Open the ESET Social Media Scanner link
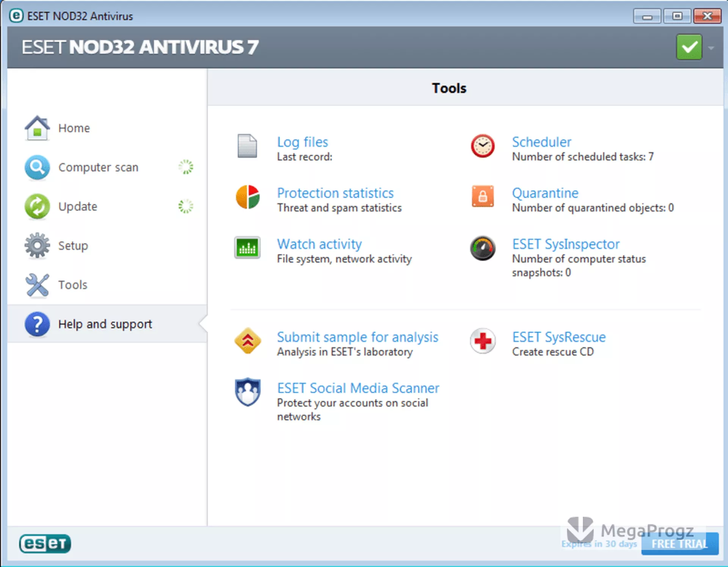728x567 pixels. (x=358, y=388)
